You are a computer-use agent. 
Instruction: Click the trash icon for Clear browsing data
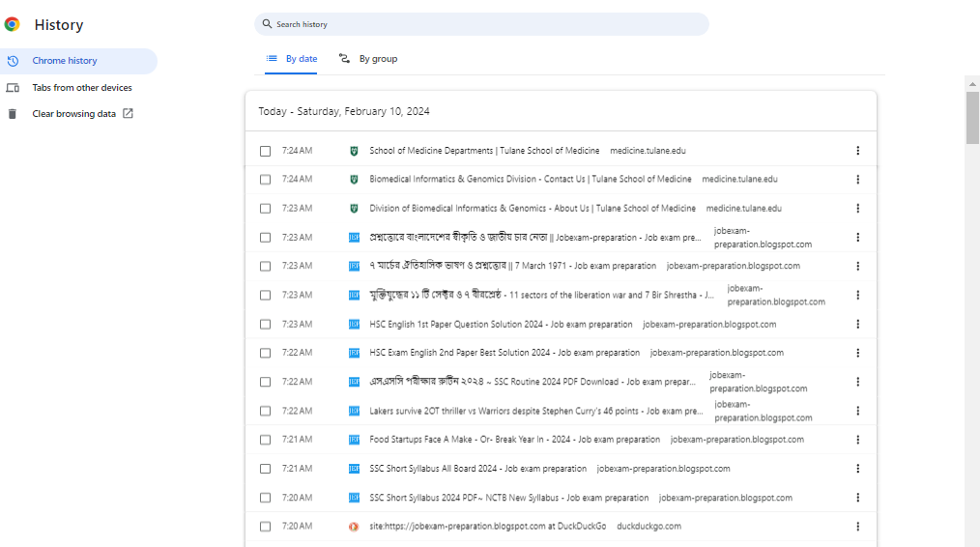point(13,114)
